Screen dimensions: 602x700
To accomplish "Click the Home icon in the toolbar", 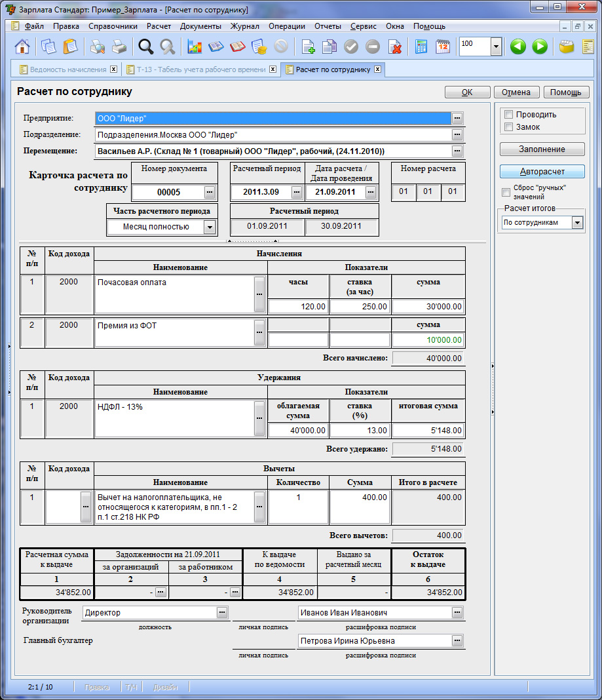I will 22,47.
